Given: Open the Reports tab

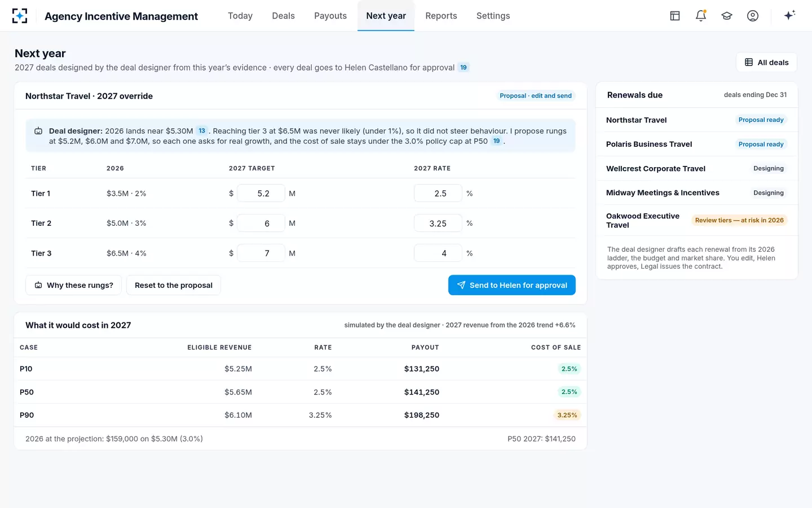Looking at the screenshot, I should pos(441,16).
